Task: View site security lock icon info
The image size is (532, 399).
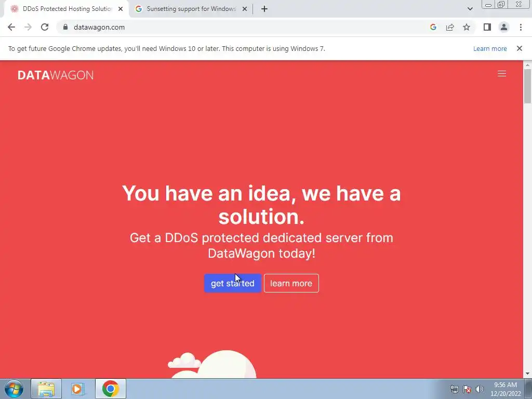Action: click(65, 27)
